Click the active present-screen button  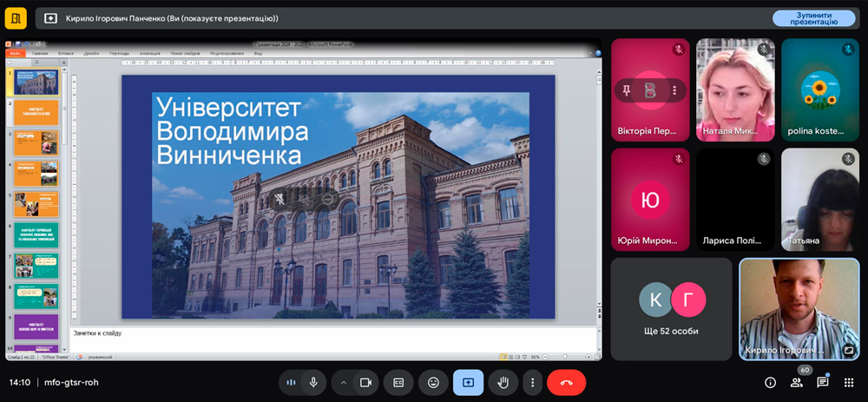click(469, 382)
